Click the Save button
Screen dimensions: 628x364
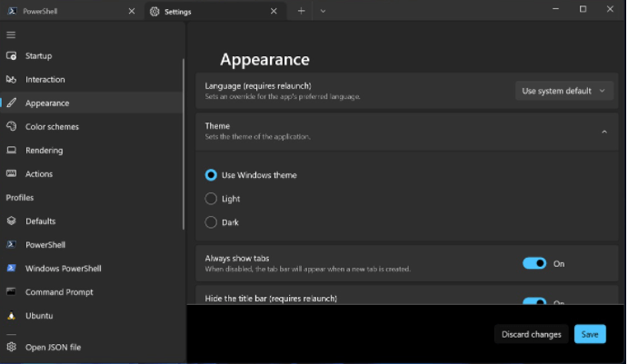(x=590, y=334)
